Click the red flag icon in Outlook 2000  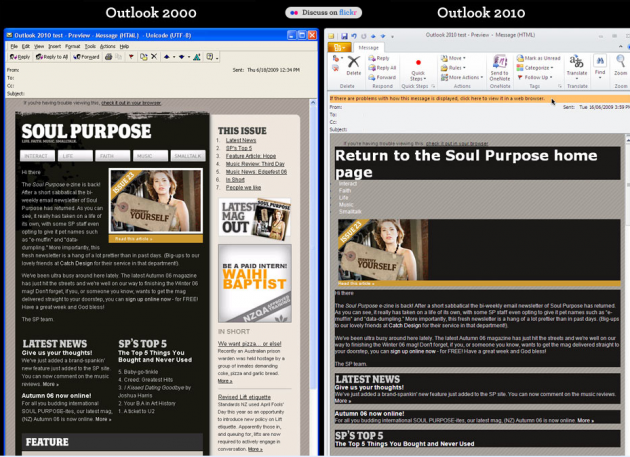(131, 57)
